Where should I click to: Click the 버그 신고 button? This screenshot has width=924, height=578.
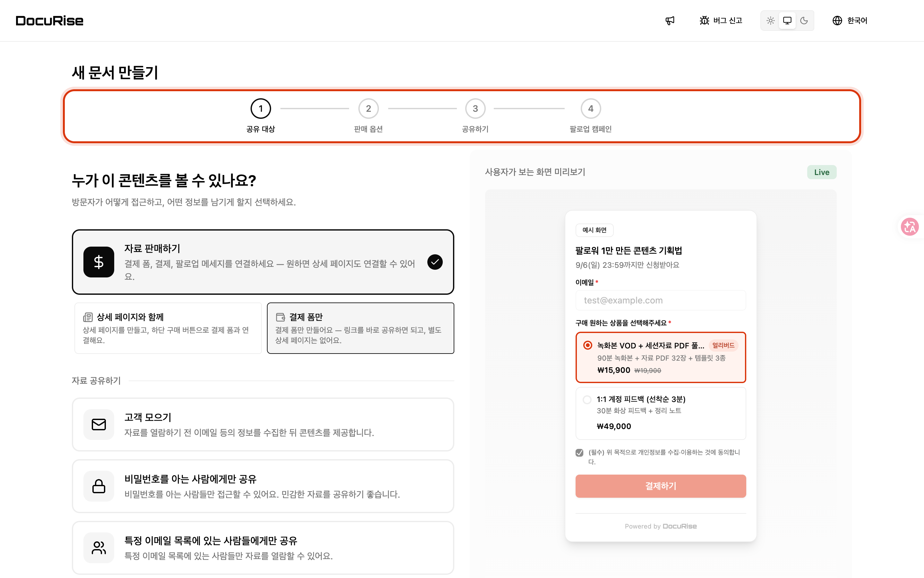tap(721, 21)
